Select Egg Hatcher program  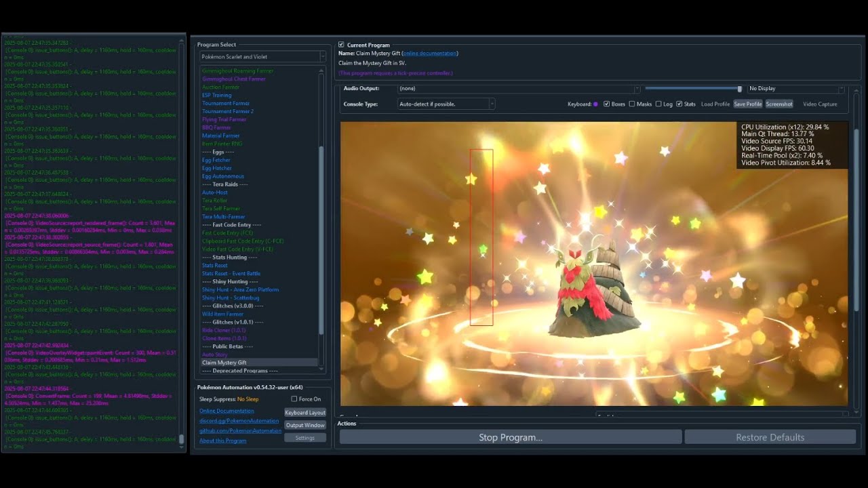[216, 169]
